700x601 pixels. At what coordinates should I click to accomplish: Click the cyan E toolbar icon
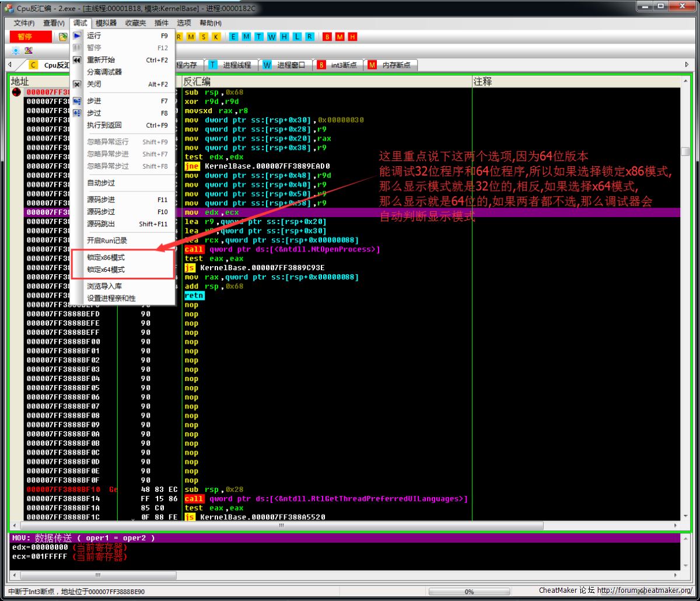point(234,37)
